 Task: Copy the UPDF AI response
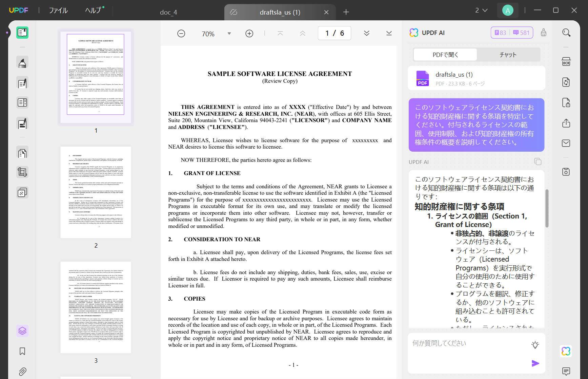click(538, 162)
